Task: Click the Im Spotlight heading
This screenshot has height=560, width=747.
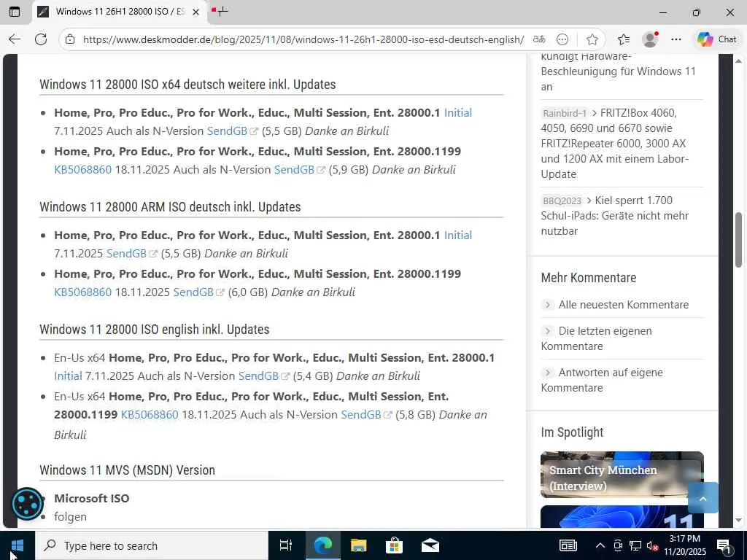Action: 572,432
